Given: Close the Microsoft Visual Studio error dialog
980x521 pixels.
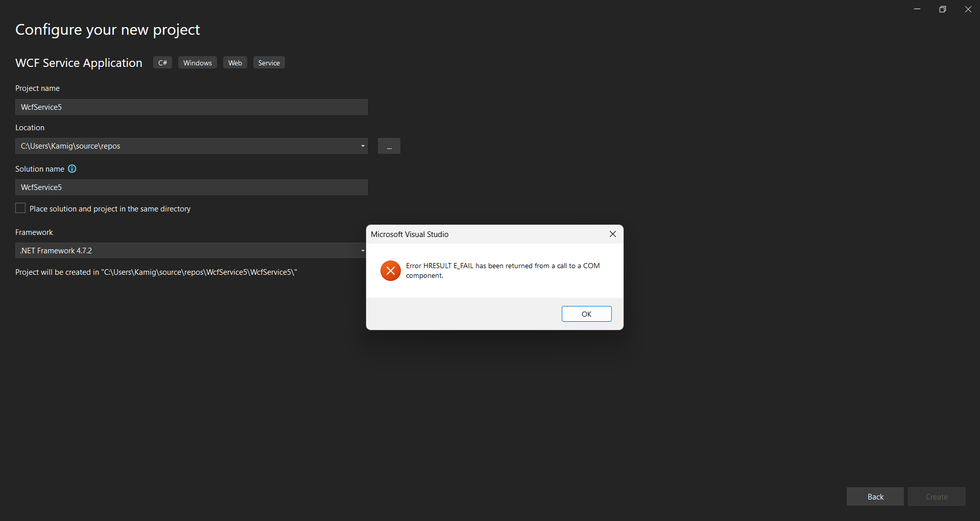Looking at the screenshot, I should [x=613, y=234].
